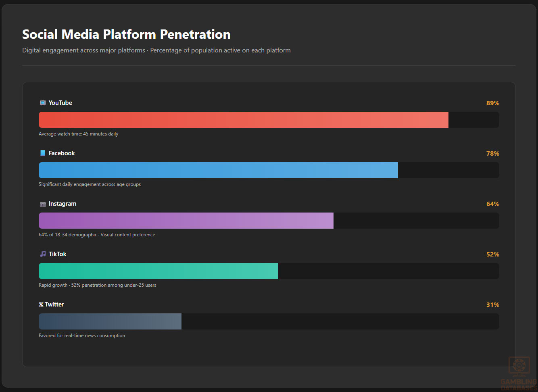Click the blue book icon beside Facebook
Image resolution: width=538 pixels, height=392 pixels.
[x=43, y=153]
